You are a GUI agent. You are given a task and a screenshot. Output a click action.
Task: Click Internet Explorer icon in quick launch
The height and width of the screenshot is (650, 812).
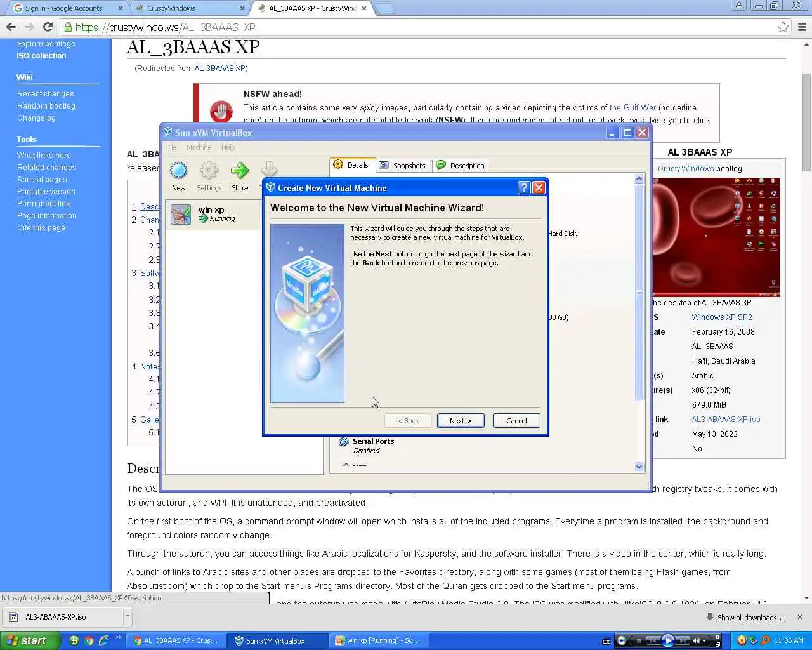click(103, 640)
